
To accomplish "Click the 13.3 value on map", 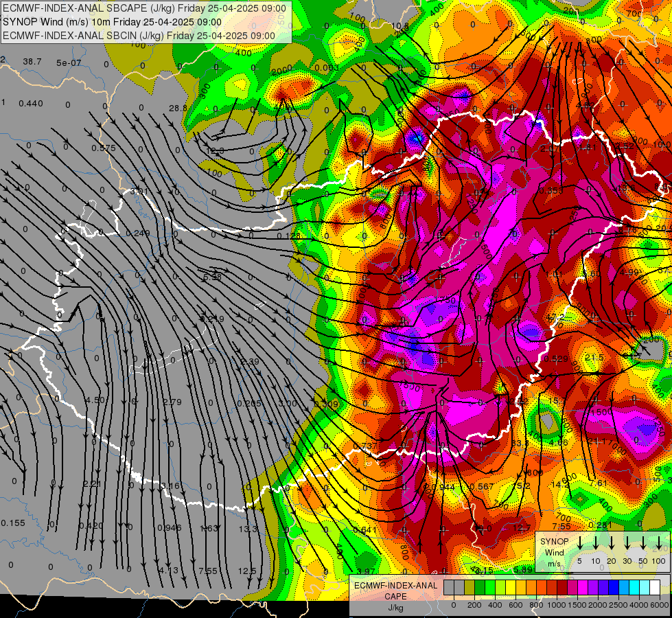I will pos(248,529).
